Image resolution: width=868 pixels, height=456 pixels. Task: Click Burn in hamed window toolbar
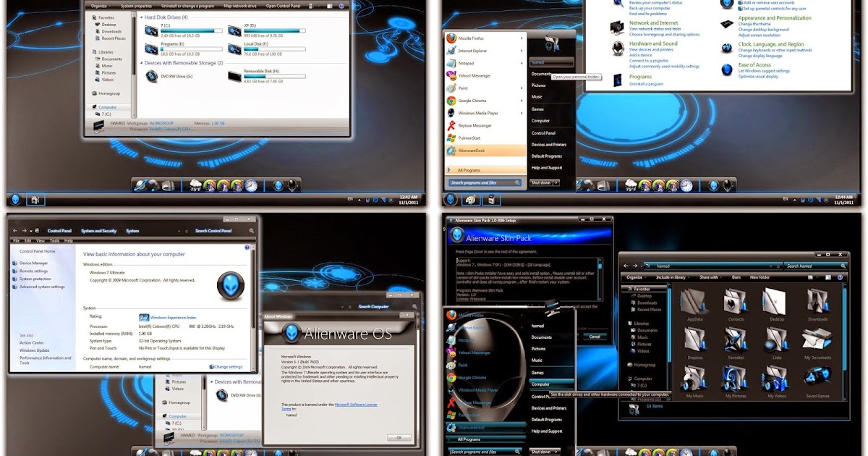click(x=736, y=277)
